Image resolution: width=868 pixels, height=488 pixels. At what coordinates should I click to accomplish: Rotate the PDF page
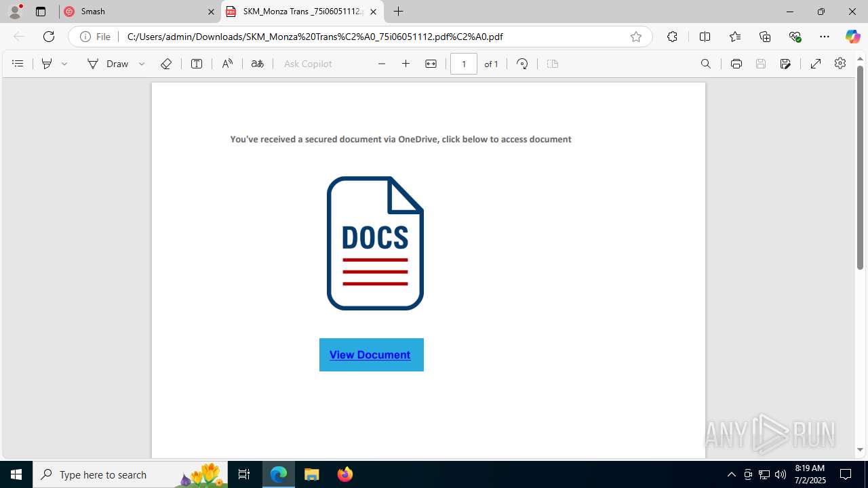[522, 64]
